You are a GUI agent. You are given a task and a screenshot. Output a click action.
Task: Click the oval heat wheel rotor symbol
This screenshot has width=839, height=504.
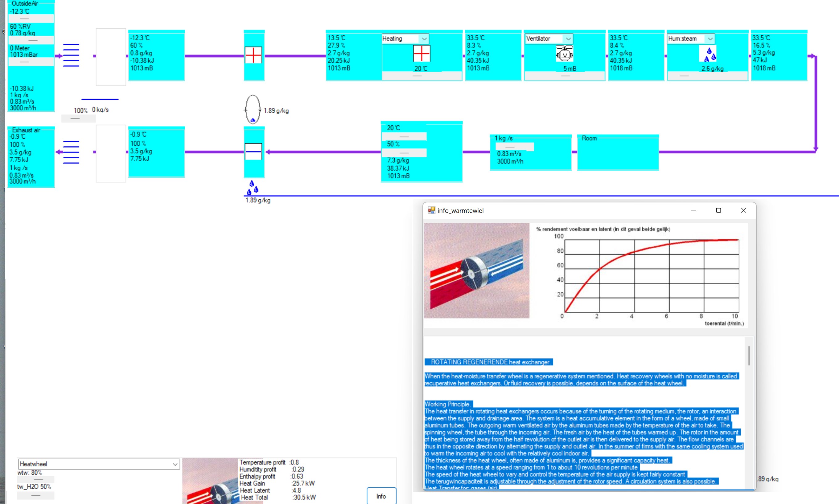click(253, 109)
